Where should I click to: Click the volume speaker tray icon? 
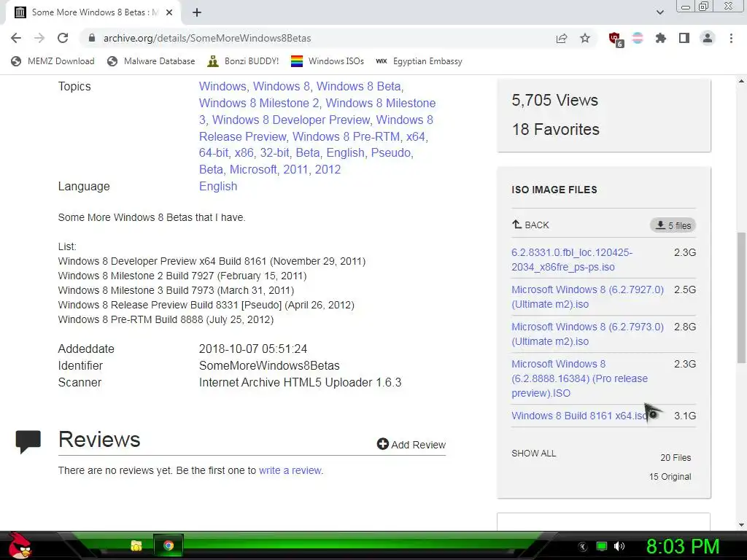[x=619, y=546]
